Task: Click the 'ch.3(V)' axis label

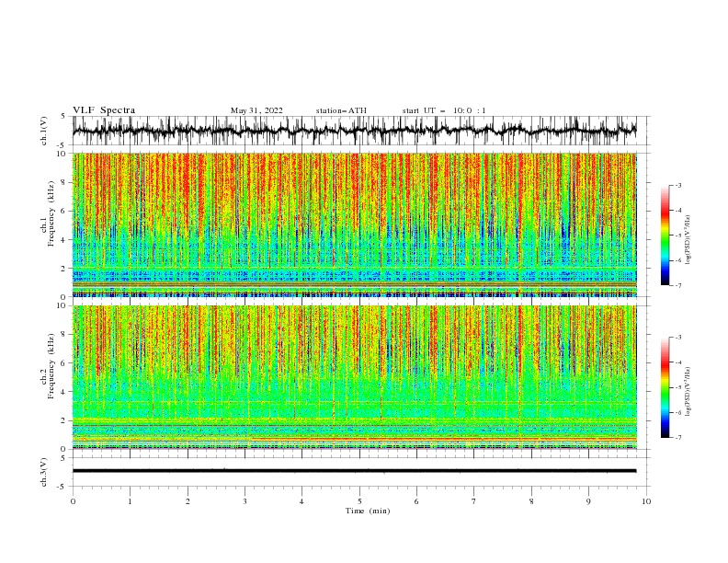Action: [x=44, y=472]
